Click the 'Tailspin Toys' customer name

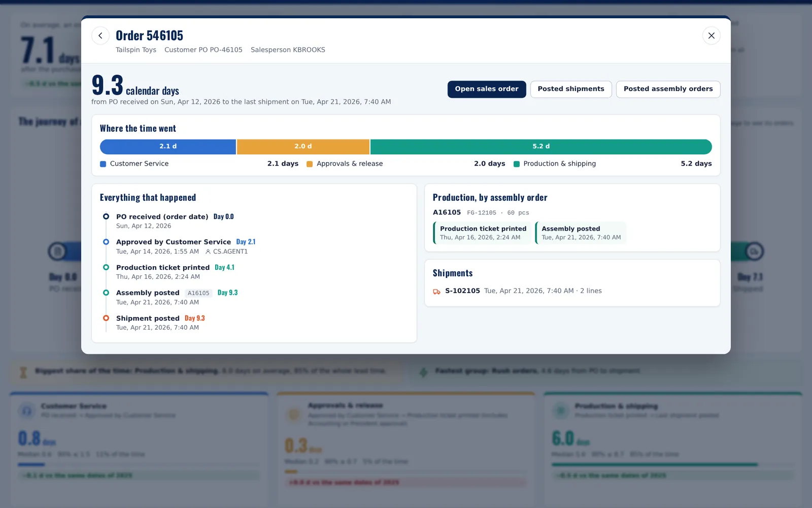(x=136, y=50)
